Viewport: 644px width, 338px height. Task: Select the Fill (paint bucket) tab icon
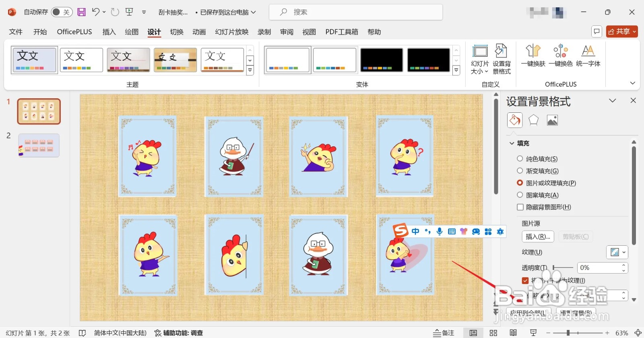pos(515,120)
